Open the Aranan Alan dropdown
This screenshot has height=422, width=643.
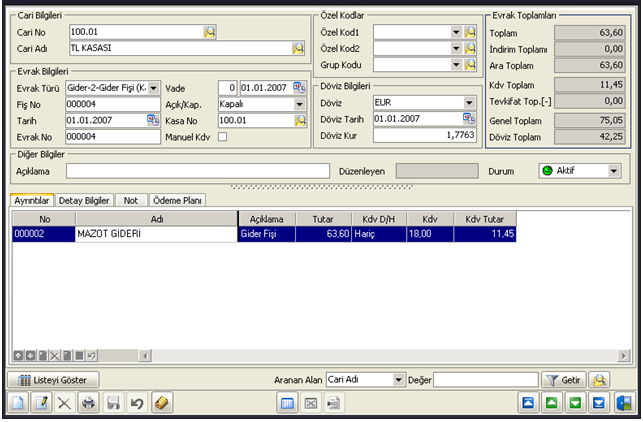[398, 380]
